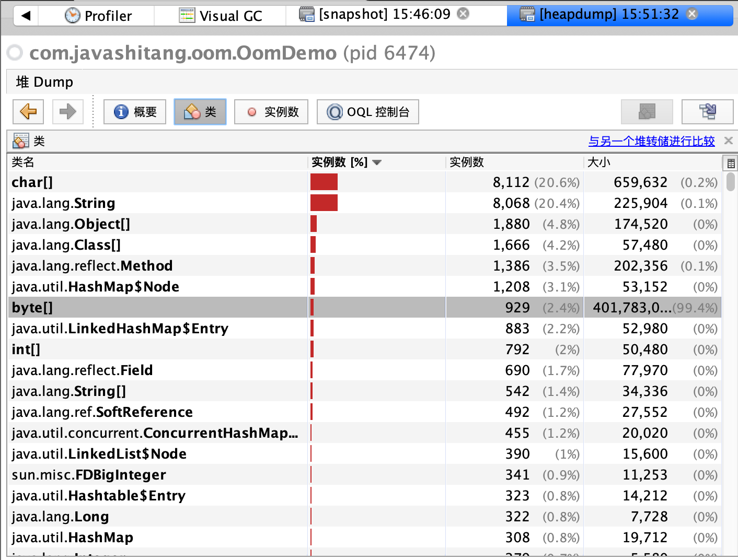738x560 pixels.
Task: Click the java.lang.Object[] percentage bar
Action: coord(314,224)
